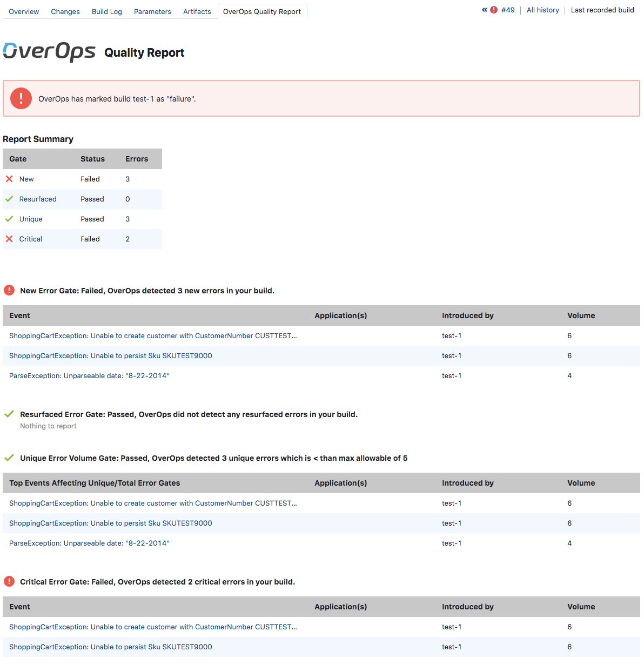This screenshot has height=665, width=644.
Task: Click the red alert icon in failure banner
Action: coord(21,98)
